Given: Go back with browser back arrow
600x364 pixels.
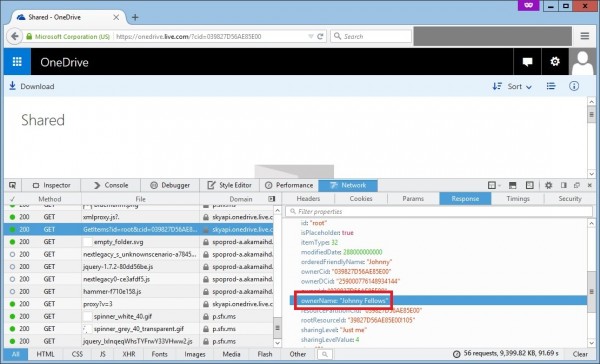Looking at the screenshot, I should 15,36.
